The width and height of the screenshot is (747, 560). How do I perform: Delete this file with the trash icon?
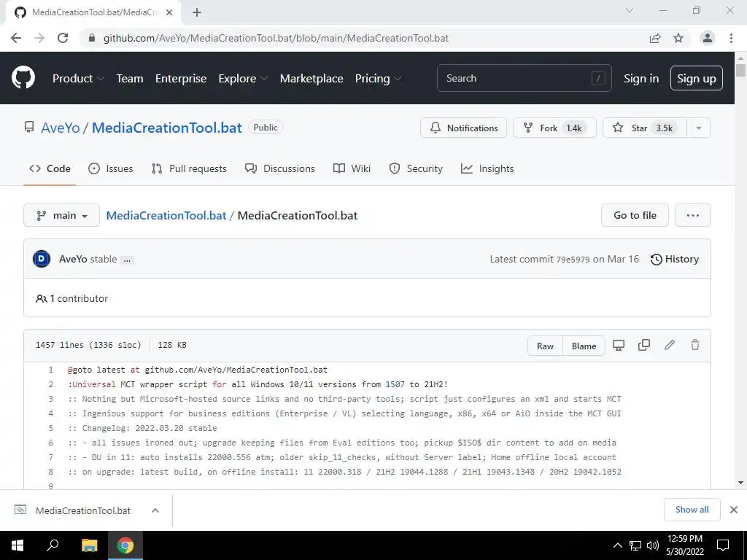(x=695, y=345)
